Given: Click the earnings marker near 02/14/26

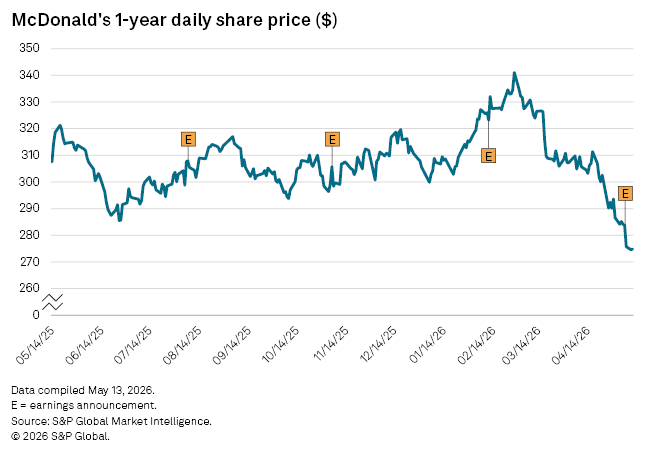Looking at the screenshot, I should point(488,156).
